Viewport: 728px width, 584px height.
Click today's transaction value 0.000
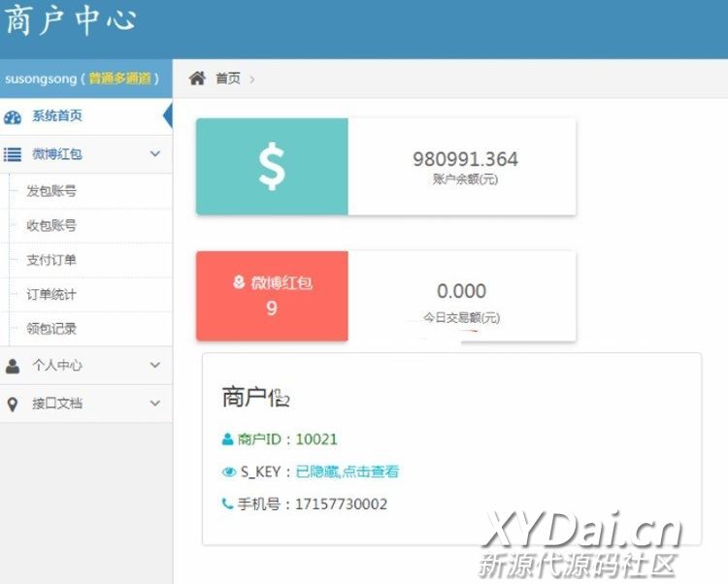click(461, 291)
